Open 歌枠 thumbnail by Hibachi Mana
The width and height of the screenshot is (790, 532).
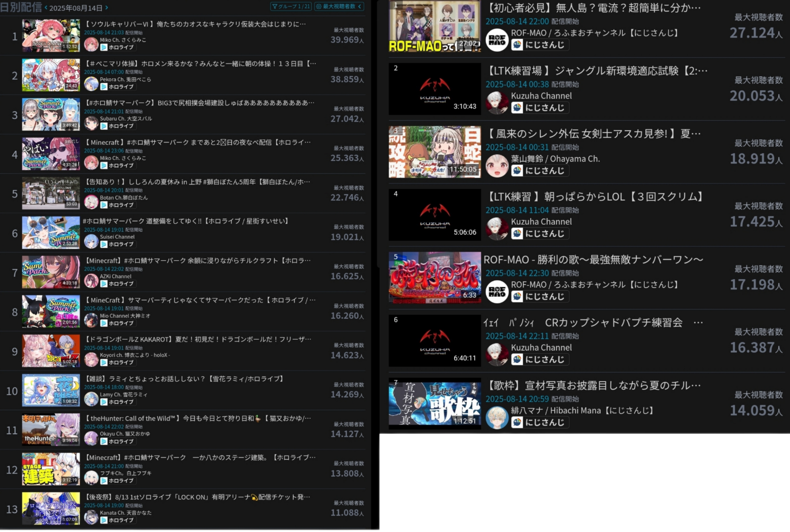[x=435, y=403]
